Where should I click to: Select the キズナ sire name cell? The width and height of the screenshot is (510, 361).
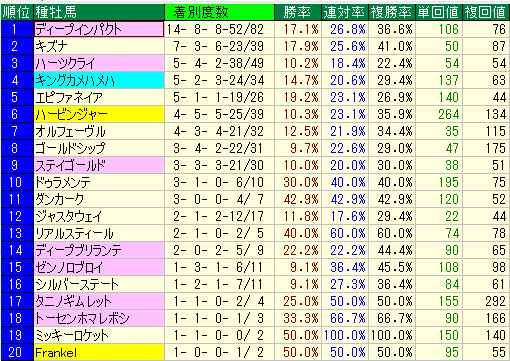click(x=99, y=46)
